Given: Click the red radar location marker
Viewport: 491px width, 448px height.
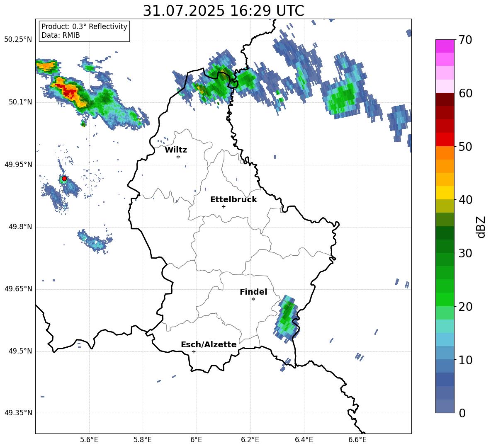Looking at the screenshot, I should pos(64,179).
